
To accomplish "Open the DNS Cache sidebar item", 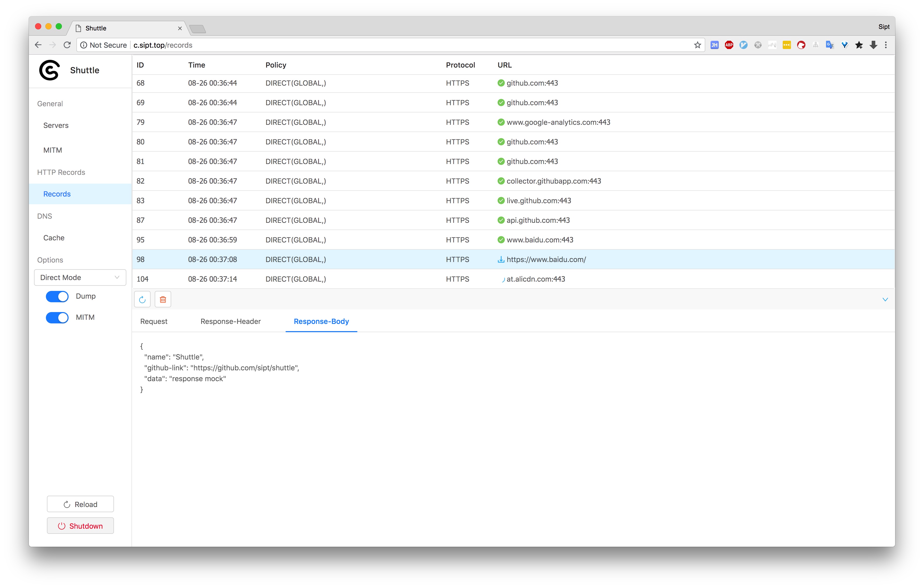I will click(54, 238).
